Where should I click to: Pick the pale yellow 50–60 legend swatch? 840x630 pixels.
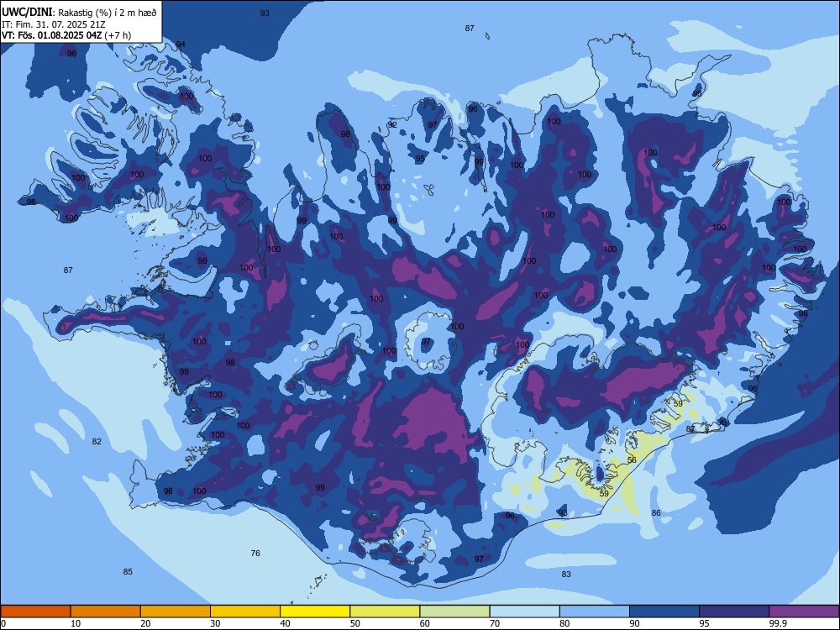[x=385, y=612]
